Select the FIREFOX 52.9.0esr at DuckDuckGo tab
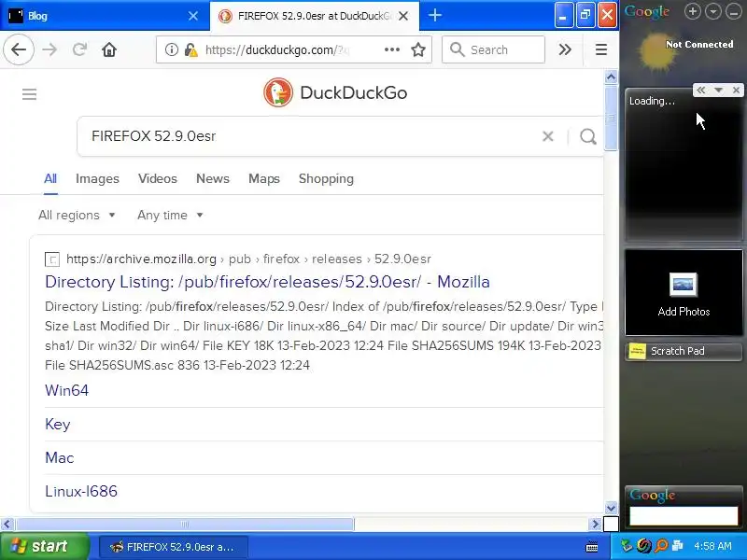This screenshot has width=747, height=560. click(315, 16)
